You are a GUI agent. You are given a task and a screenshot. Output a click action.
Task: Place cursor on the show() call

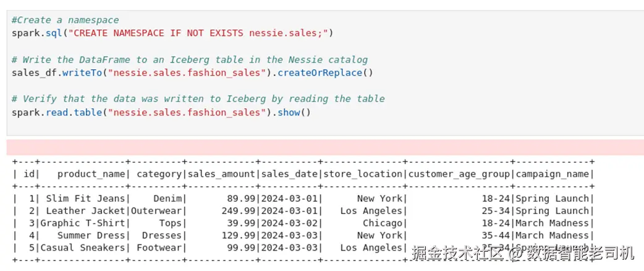pyautogui.click(x=292, y=112)
